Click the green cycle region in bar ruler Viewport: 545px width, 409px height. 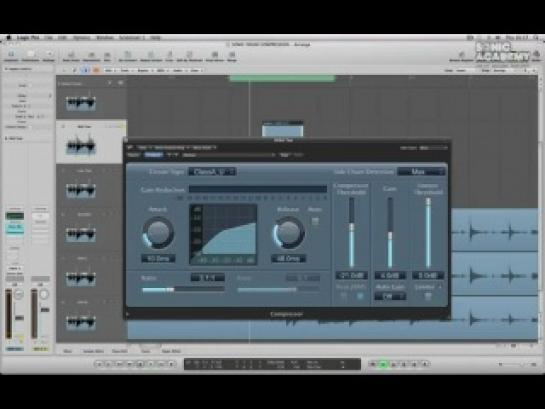point(283,78)
